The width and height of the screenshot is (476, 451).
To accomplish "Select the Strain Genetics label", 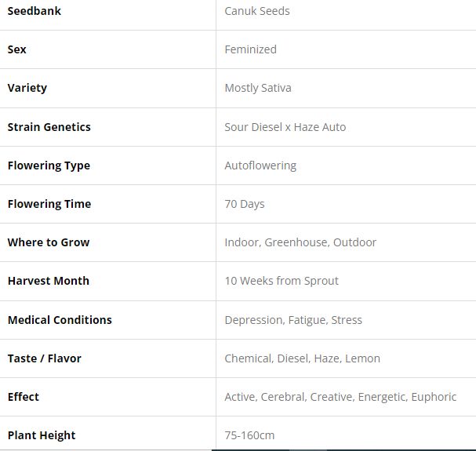I will point(49,127).
